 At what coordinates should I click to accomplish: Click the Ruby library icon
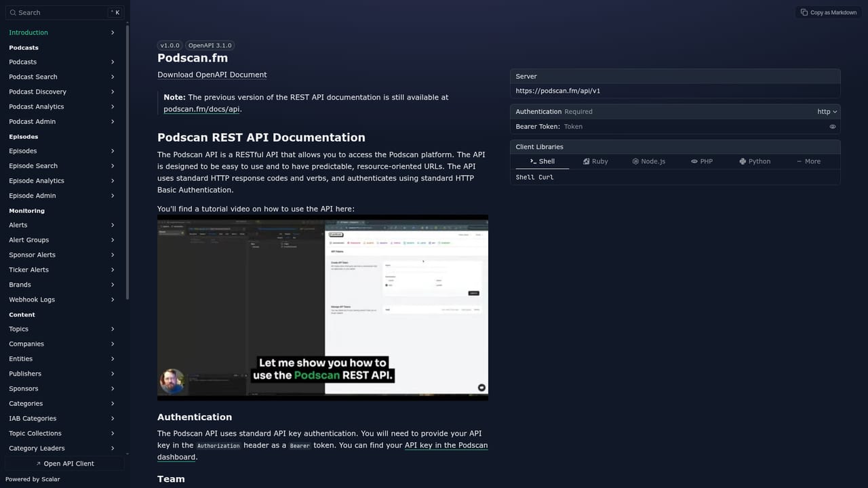(x=587, y=161)
